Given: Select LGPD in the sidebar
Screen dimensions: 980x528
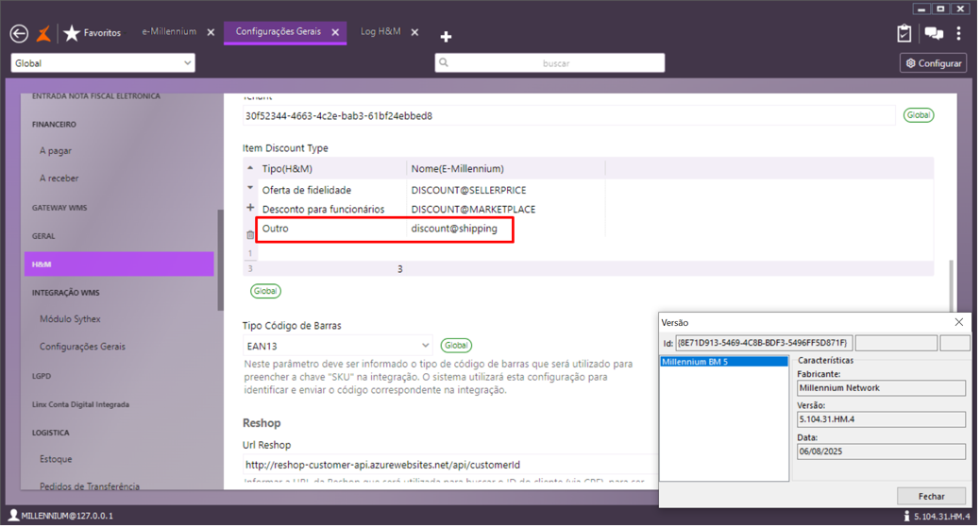Looking at the screenshot, I should [42, 376].
